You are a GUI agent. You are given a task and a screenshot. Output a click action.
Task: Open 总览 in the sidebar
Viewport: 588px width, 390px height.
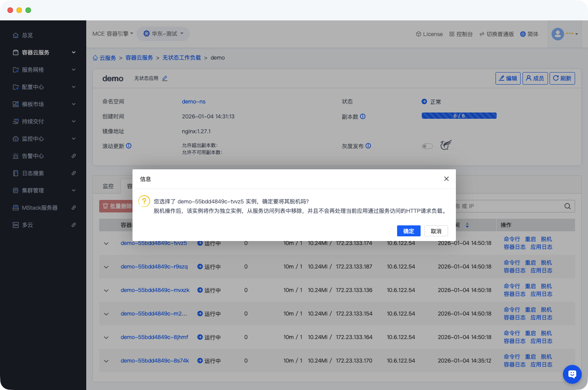(27, 35)
